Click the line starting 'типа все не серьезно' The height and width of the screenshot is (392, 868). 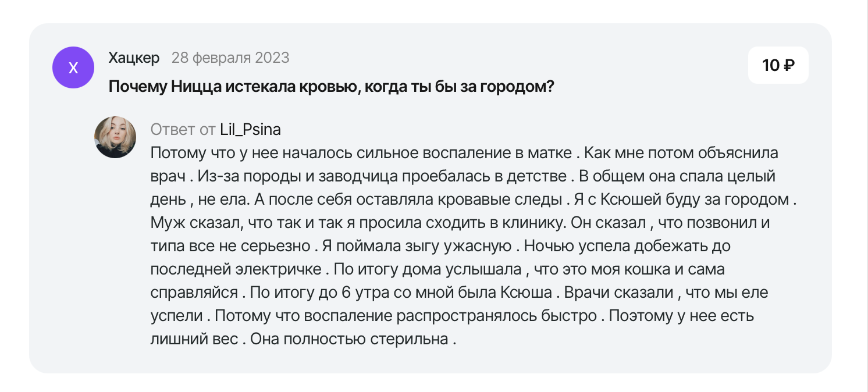440,246
